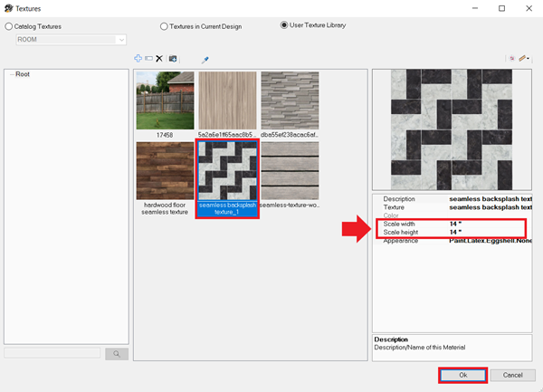Click the search magnifier button
The image size is (543, 392).
point(117,354)
